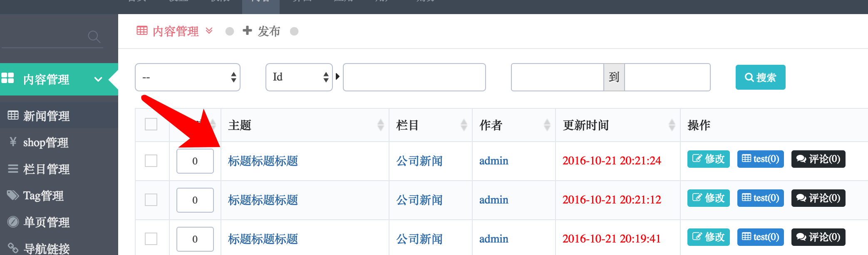Open the category dropdown showing "--"
The height and width of the screenshot is (255, 868).
tap(188, 77)
